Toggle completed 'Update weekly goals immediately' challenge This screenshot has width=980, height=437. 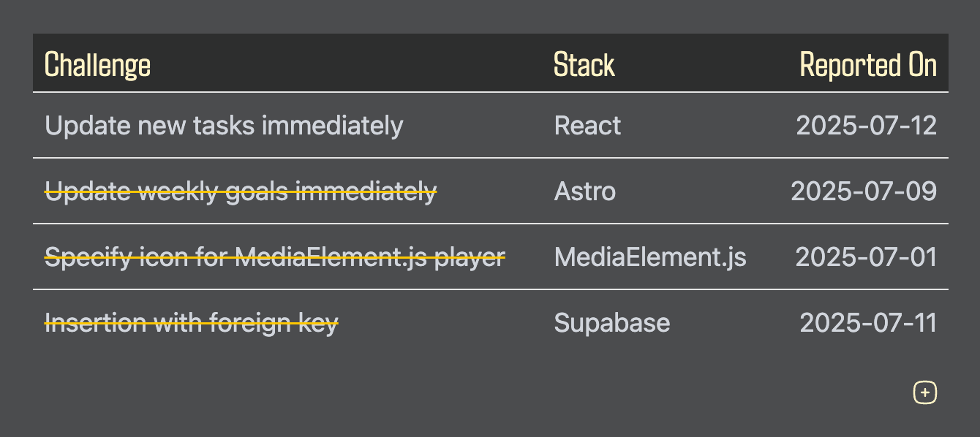(x=241, y=191)
